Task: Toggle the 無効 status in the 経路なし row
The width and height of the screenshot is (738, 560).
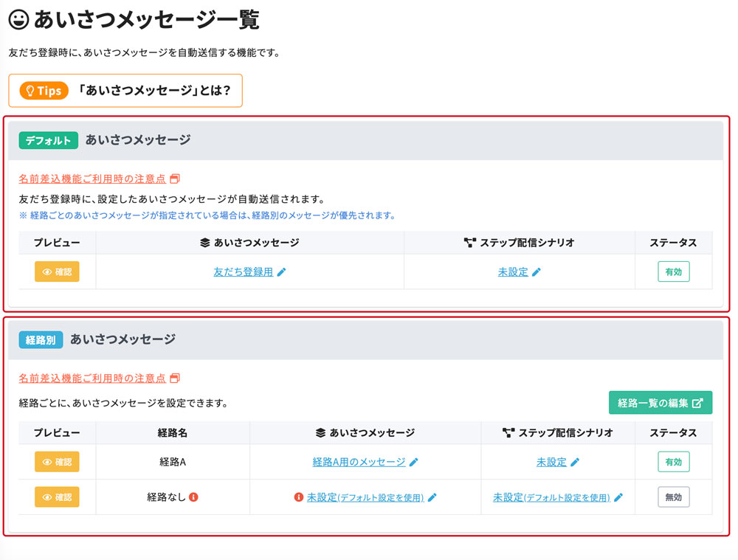Action: 674,497
